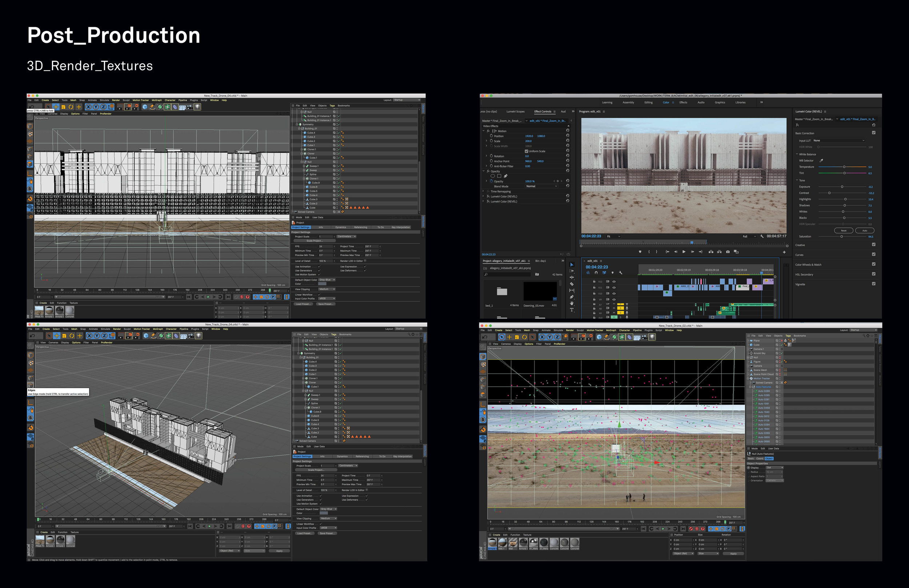Image resolution: width=909 pixels, height=588 pixels.
Task: Show hidden workspaces via chevron overflow
Action: pos(762,102)
